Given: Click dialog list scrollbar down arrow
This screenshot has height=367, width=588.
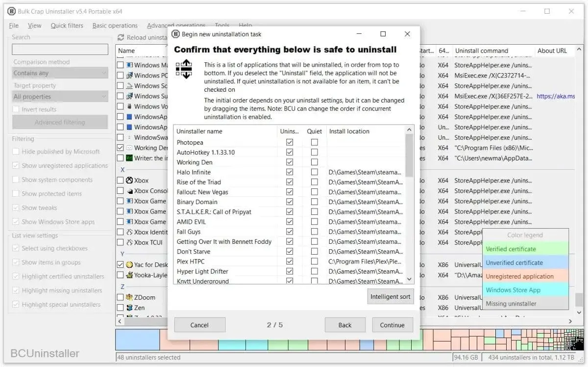Looking at the screenshot, I should click(410, 279).
